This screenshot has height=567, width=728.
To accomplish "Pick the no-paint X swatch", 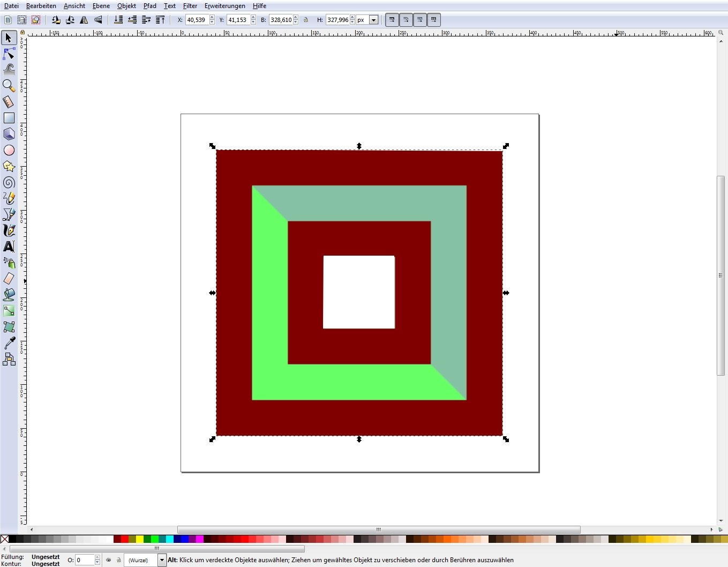I will click(4, 539).
